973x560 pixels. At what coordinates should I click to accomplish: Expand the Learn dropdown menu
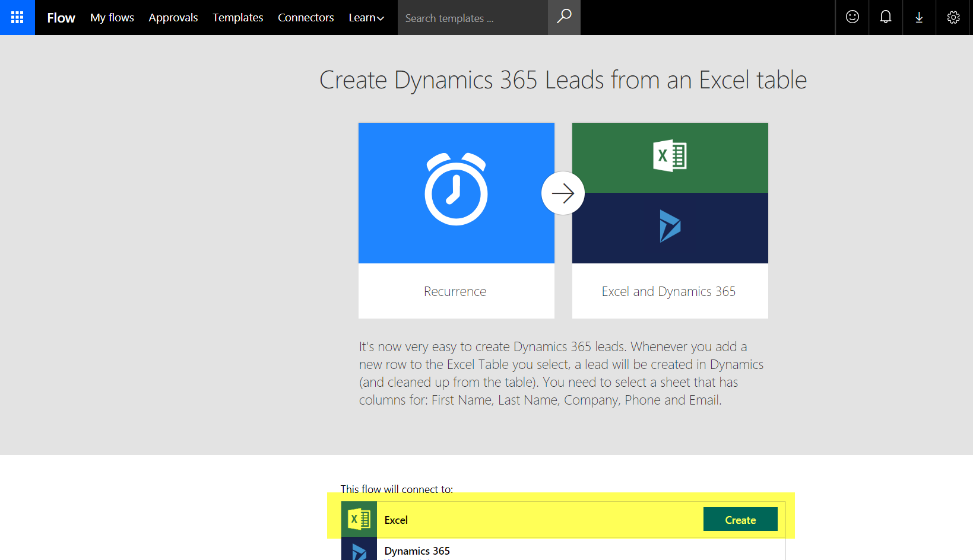pyautogui.click(x=366, y=18)
